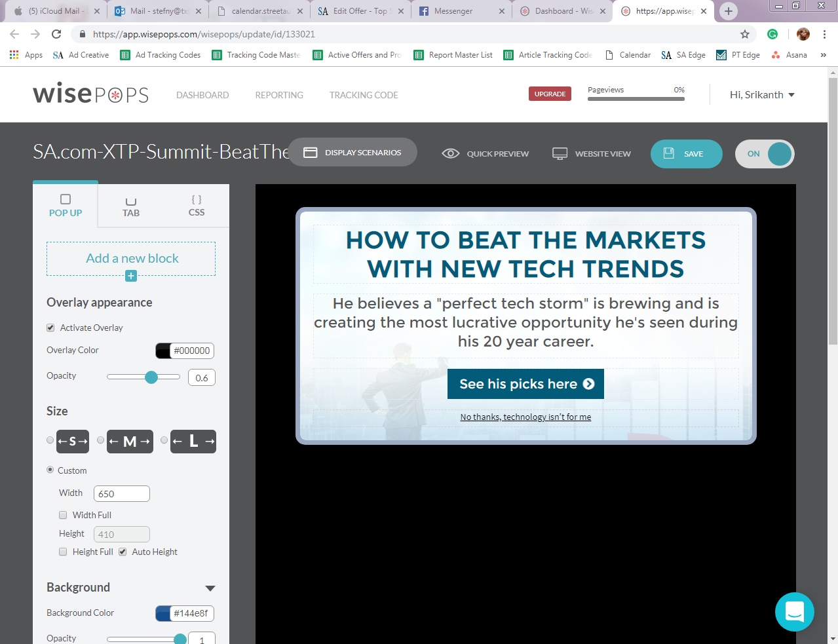Click the Wisepops logo
Image resolution: width=838 pixels, height=644 pixels.
point(91,94)
